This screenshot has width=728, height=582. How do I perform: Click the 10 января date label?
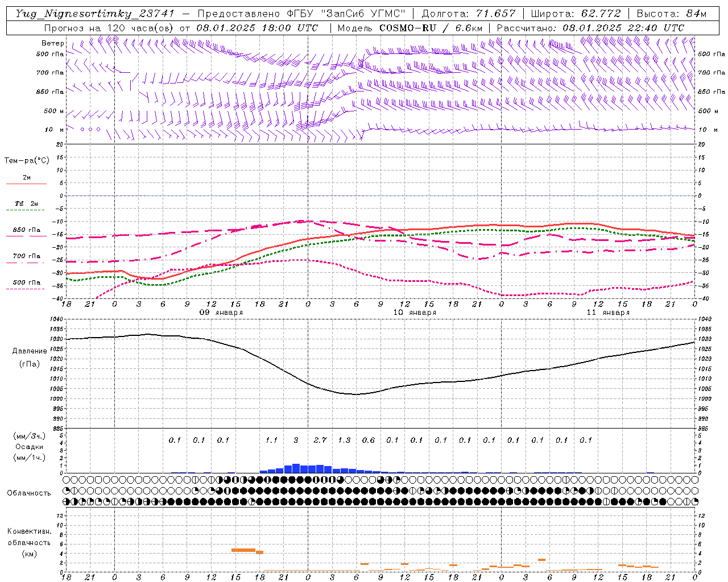(415, 313)
